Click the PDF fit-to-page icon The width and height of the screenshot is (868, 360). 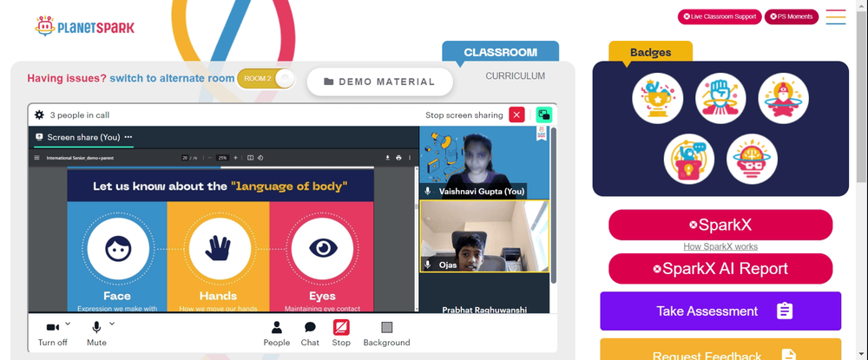pos(250,158)
